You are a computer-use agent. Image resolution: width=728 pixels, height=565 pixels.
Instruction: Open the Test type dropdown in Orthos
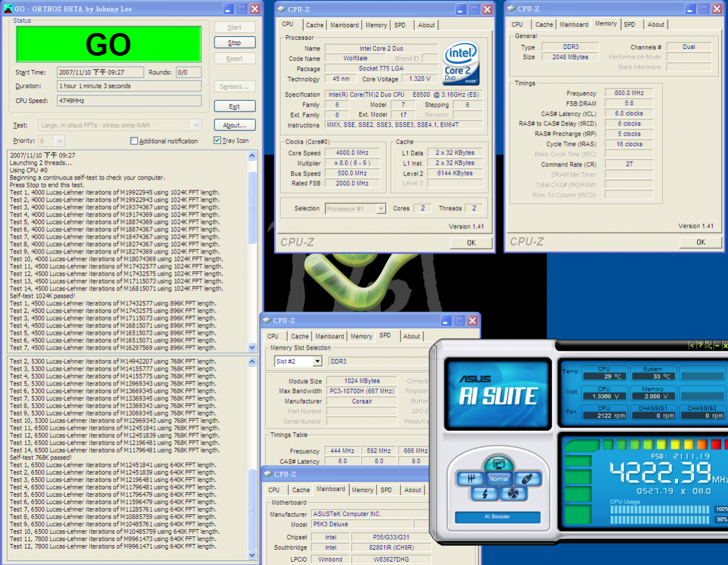click(196, 125)
